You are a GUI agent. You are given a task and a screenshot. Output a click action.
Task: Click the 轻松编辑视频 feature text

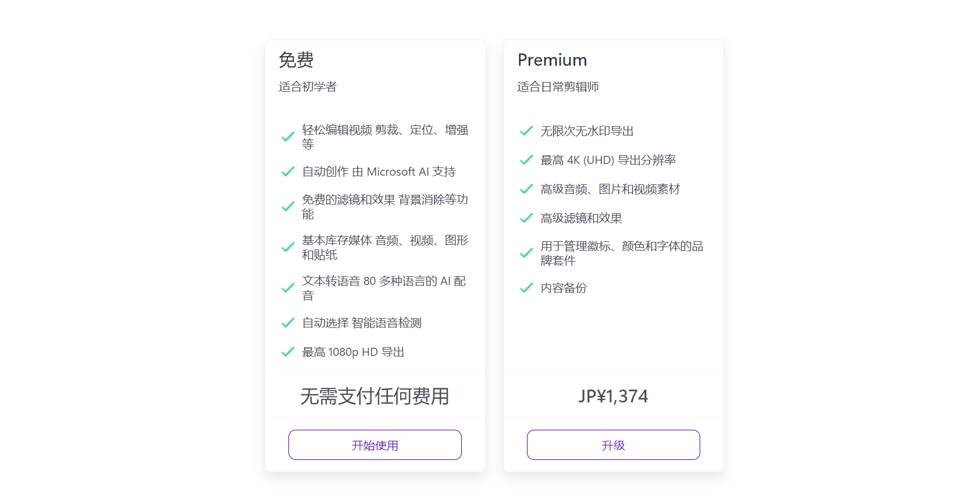tap(386, 136)
